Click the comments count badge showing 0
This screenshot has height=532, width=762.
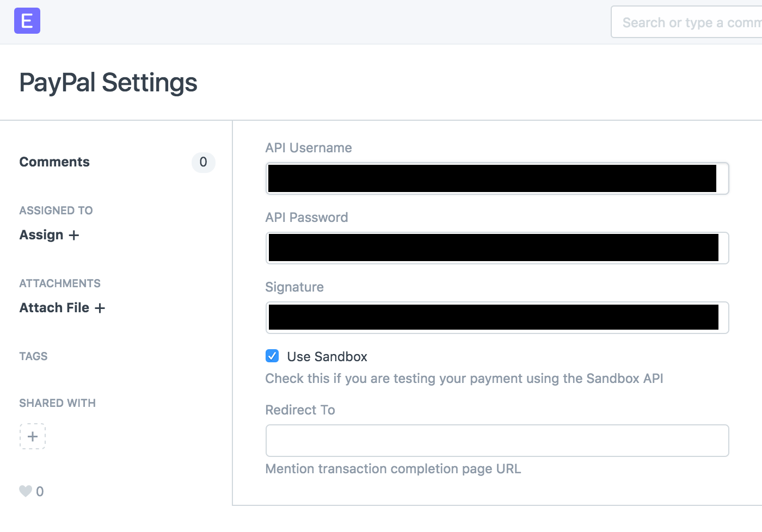[203, 163]
